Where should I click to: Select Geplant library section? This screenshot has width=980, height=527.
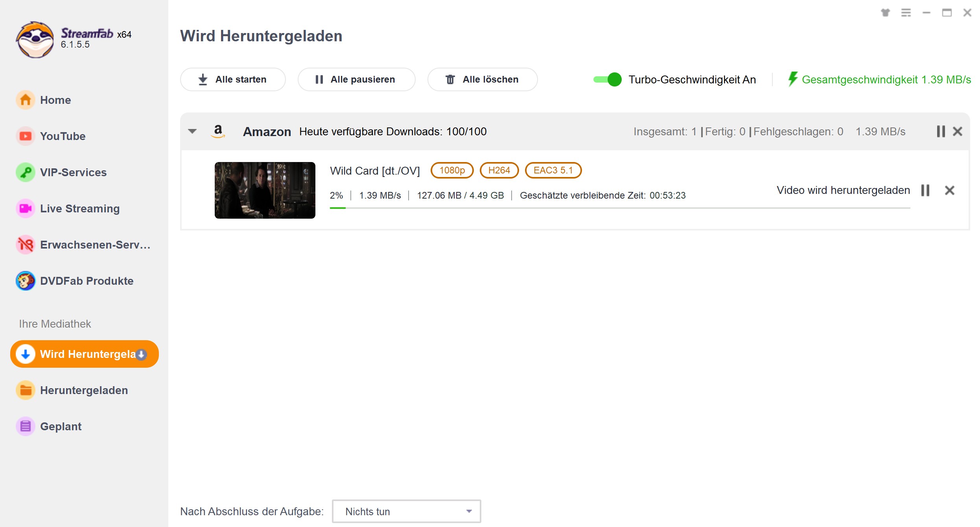pos(60,426)
